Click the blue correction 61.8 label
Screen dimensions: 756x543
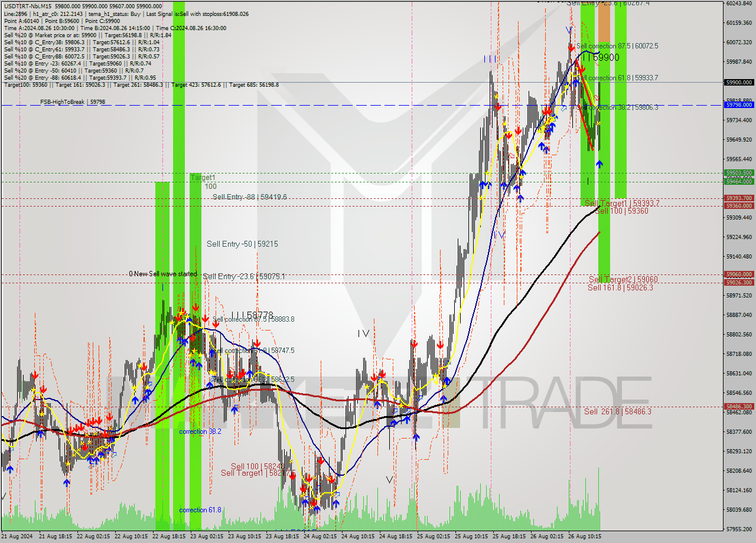pos(200,510)
